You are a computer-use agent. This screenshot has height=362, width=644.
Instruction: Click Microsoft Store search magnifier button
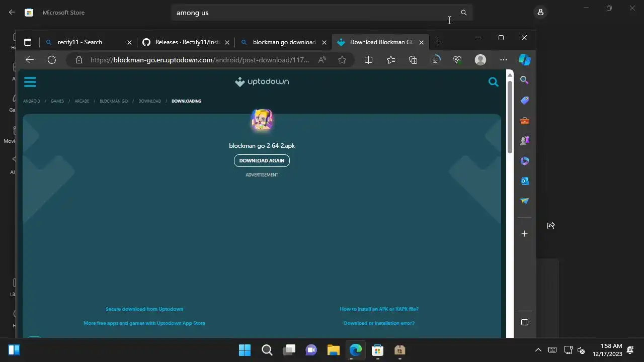coord(464,13)
